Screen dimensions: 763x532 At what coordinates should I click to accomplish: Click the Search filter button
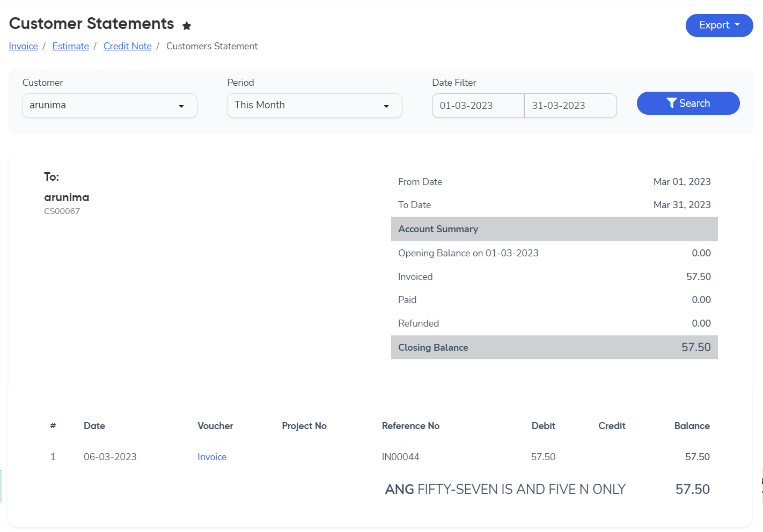(688, 103)
